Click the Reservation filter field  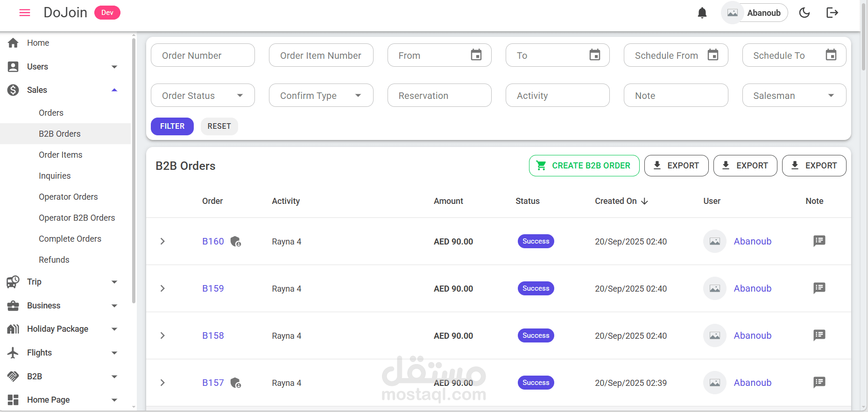(439, 96)
